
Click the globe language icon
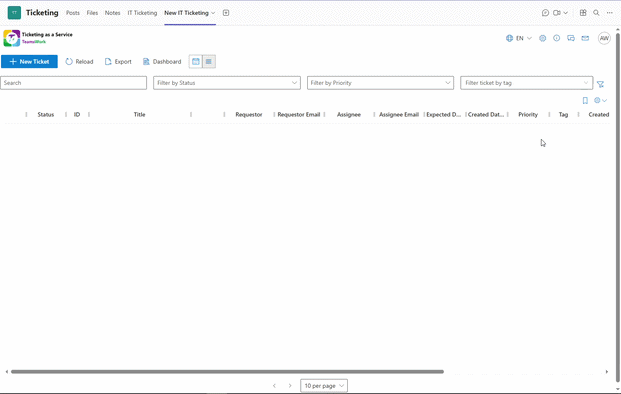[509, 38]
